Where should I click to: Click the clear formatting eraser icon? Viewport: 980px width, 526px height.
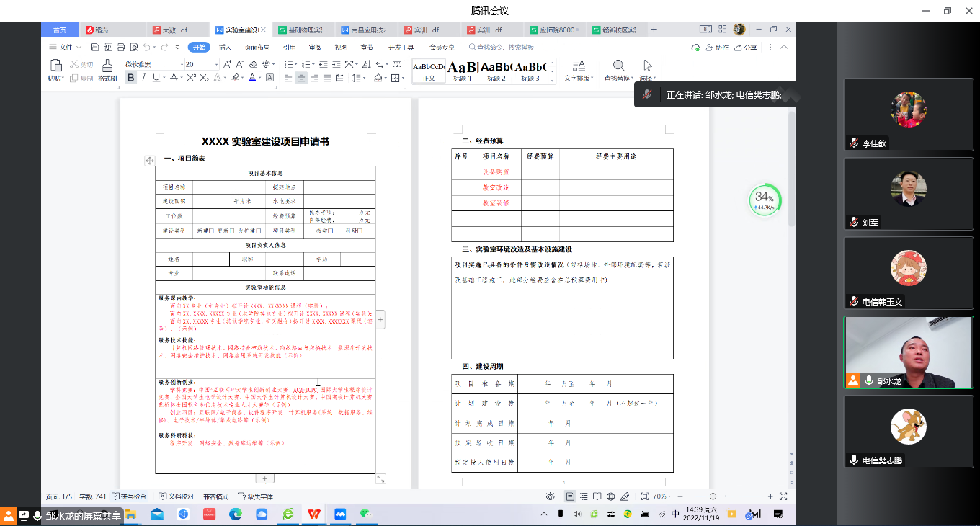(x=253, y=64)
